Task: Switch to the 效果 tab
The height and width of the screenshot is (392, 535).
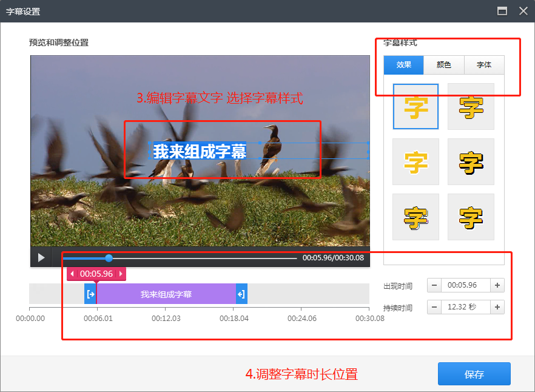Action: click(404, 65)
